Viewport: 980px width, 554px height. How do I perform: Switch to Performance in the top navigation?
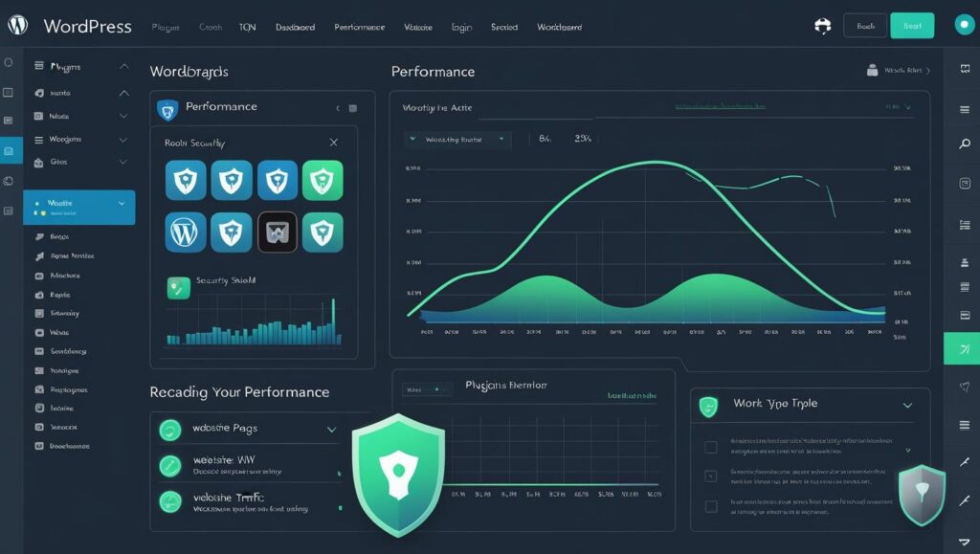tap(360, 28)
